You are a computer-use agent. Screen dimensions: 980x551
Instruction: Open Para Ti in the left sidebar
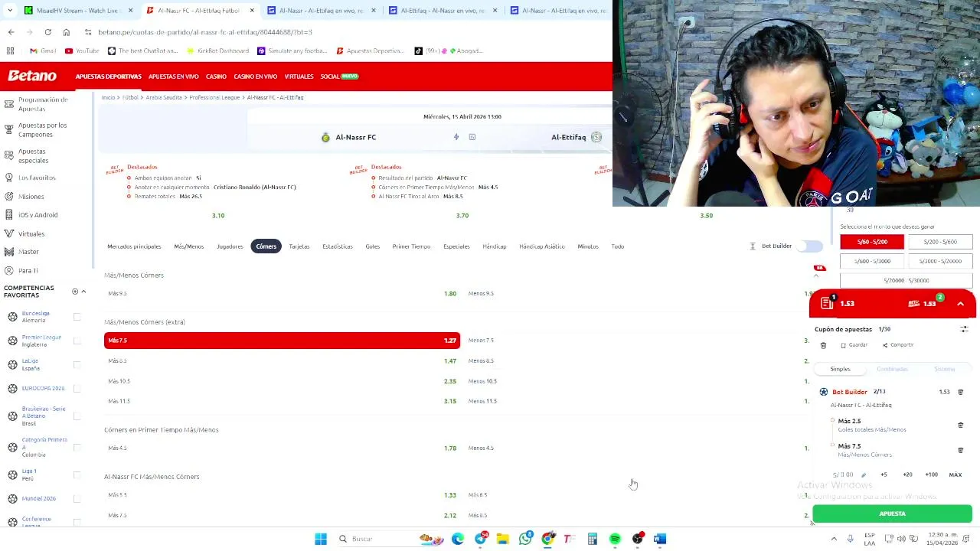point(28,271)
